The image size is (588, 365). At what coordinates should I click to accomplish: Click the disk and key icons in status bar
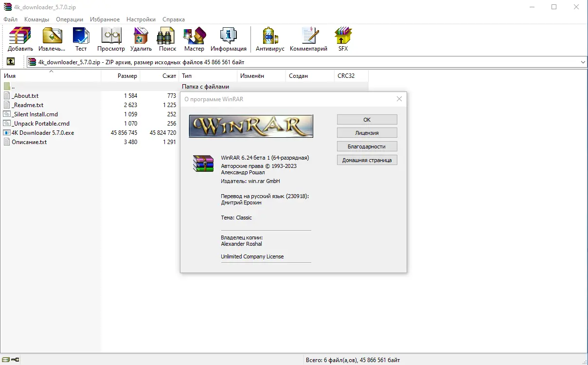[10, 360]
